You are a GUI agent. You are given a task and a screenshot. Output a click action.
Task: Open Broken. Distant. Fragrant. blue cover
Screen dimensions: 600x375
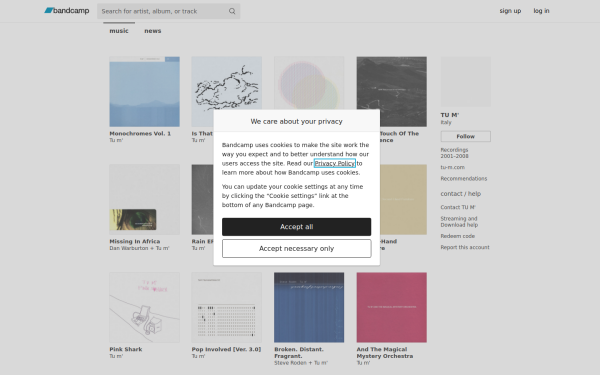(309, 307)
